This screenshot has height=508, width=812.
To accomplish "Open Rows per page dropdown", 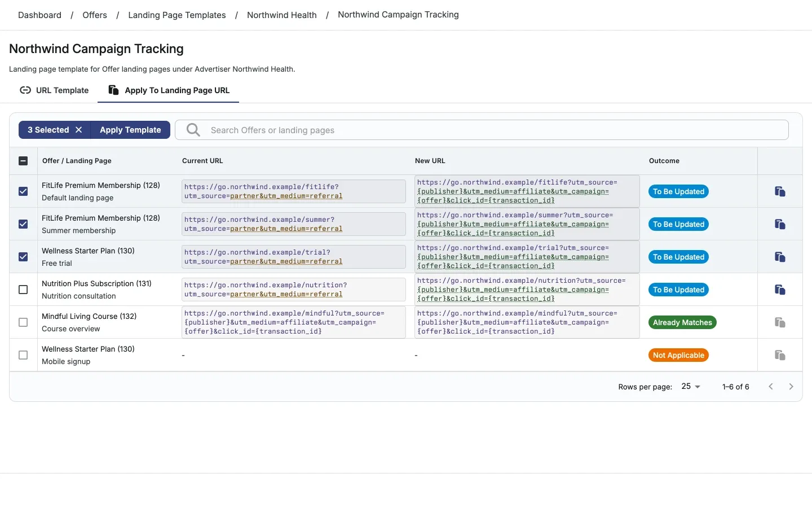I will pos(691,387).
